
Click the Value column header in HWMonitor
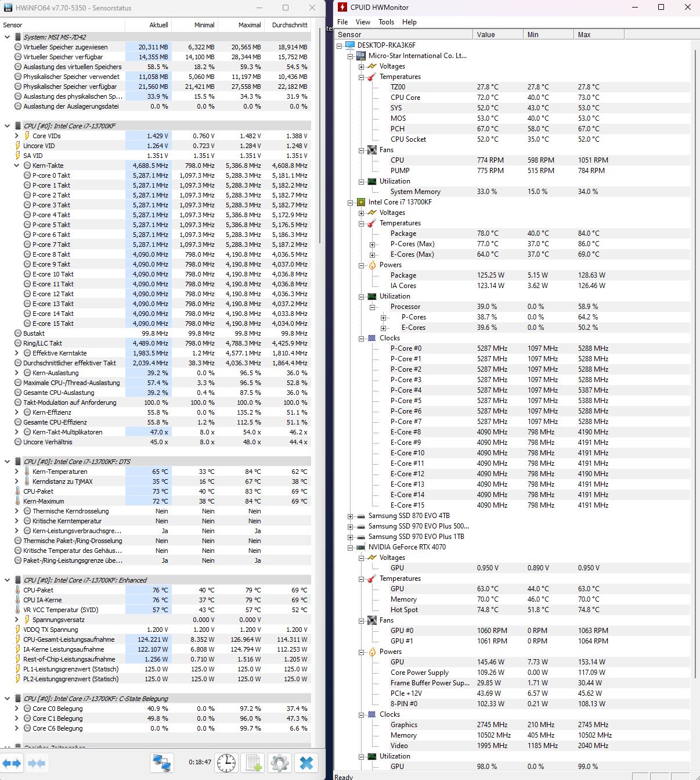498,35
